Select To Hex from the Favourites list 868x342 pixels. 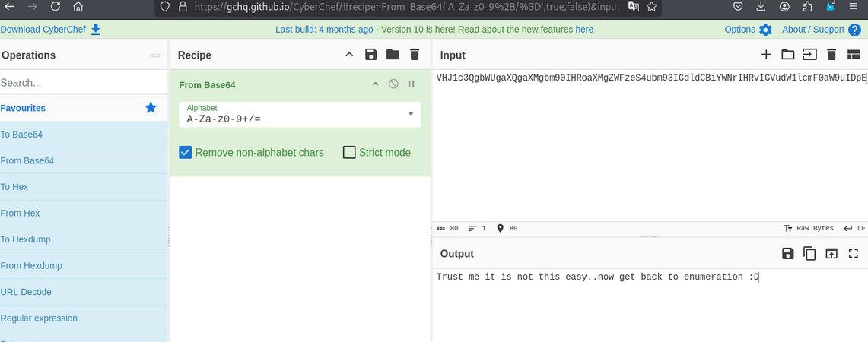(14, 187)
